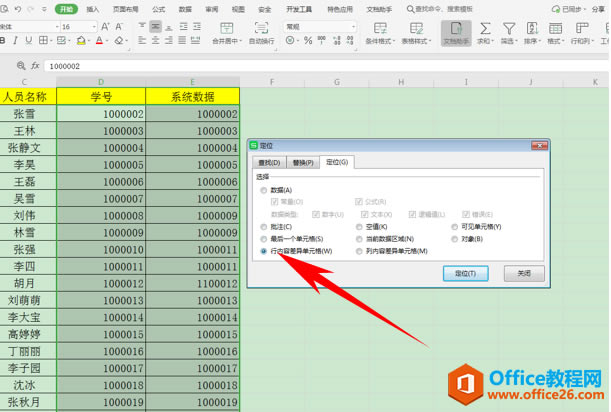Click the 自动换行 wrap text icon
Viewport: 611px width, 412px height.
click(260, 28)
